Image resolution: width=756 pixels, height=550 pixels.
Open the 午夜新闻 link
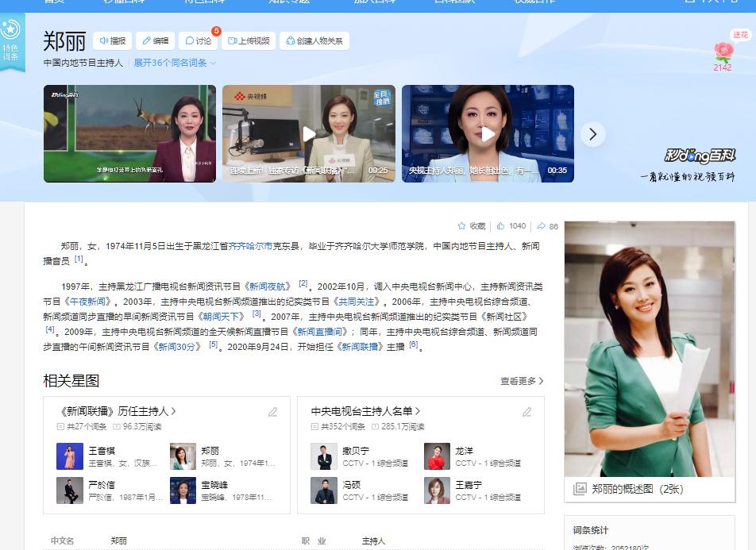click(x=87, y=302)
